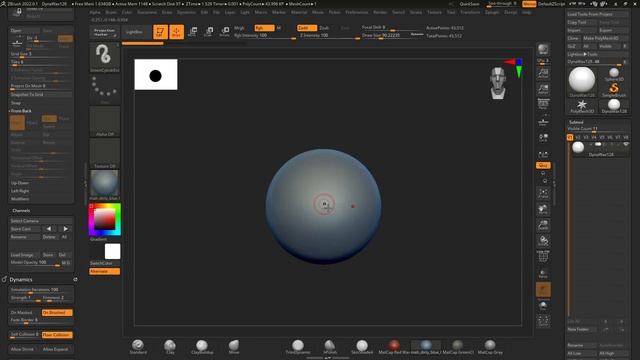Toggle the Qxyz rotation button
Viewport: 640px width, 360px height.
coord(543,165)
